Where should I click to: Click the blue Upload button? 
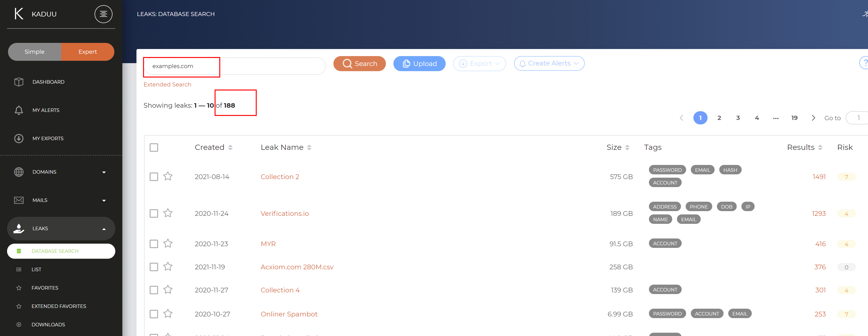(x=419, y=63)
